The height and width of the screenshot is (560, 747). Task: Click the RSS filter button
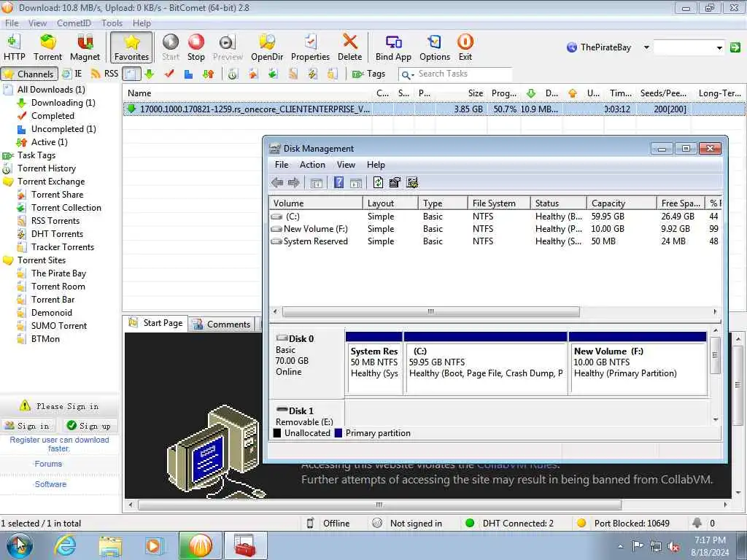[104, 74]
